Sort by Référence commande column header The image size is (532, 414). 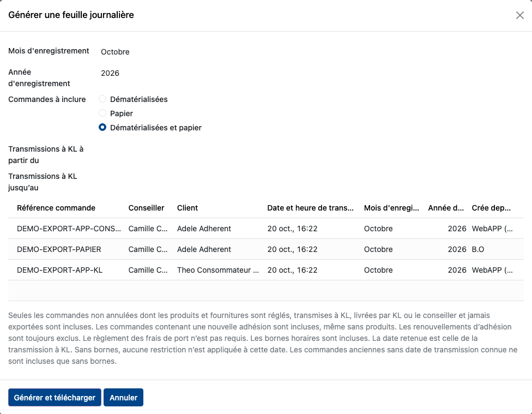click(56, 208)
